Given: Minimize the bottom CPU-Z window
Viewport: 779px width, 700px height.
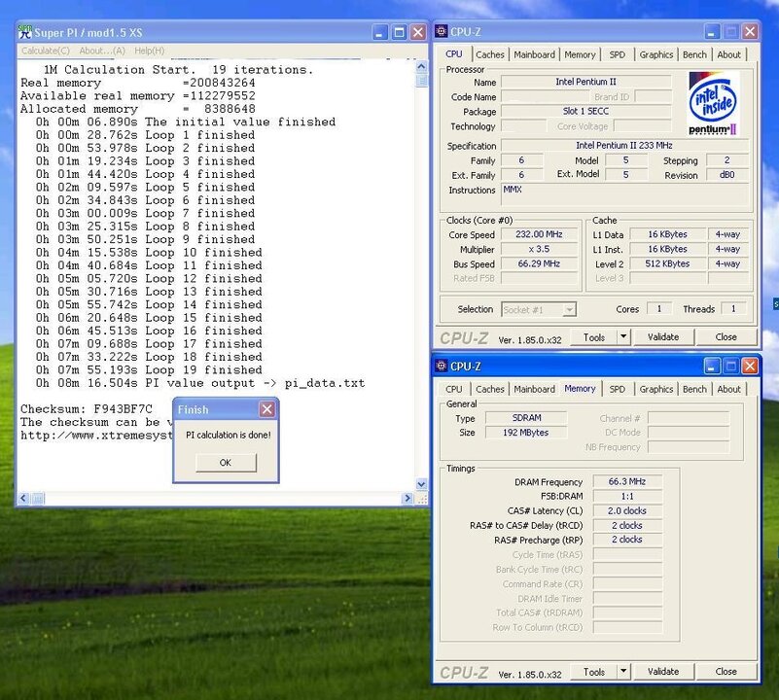Looking at the screenshot, I should [712, 367].
